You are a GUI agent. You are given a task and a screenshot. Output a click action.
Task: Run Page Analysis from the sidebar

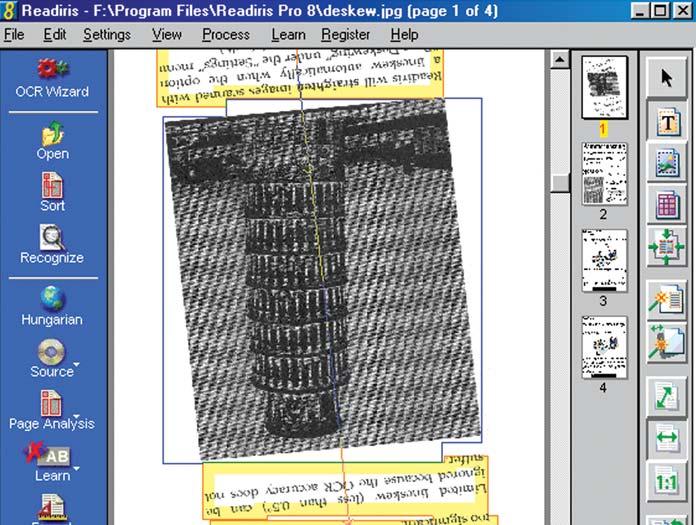[x=51, y=403]
